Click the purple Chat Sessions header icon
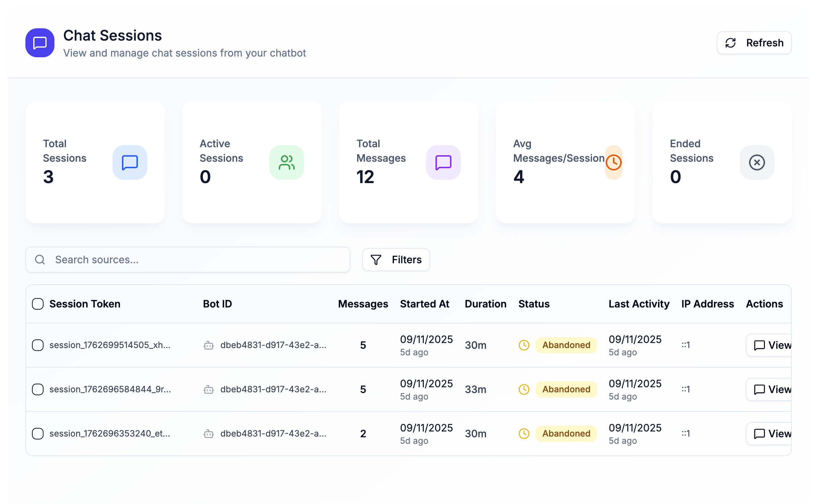818x504 pixels. point(40,43)
